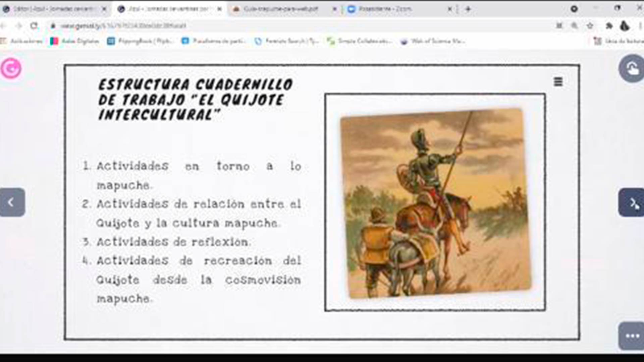Go to previous slide arrow

point(12,202)
